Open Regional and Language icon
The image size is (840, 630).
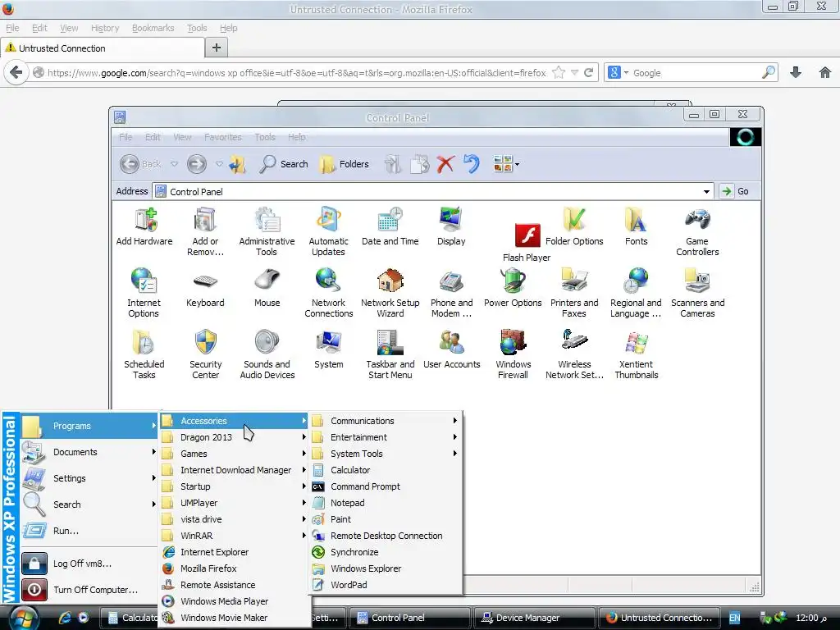coord(636,293)
